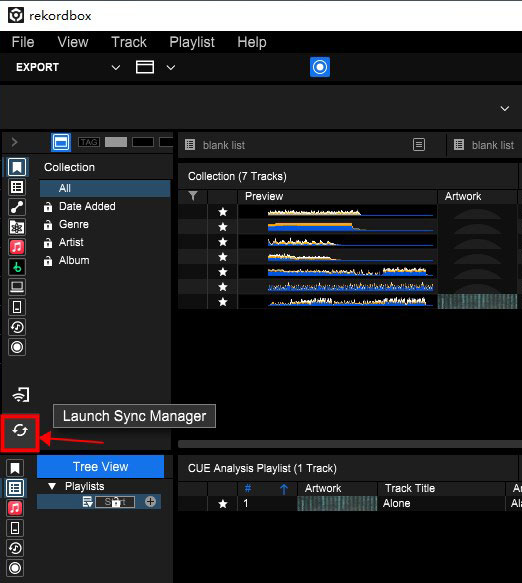The width and height of the screenshot is (522, 583).
Task: Launch Sync Manager with the sync arrows icon
Action: click(20, 431)
